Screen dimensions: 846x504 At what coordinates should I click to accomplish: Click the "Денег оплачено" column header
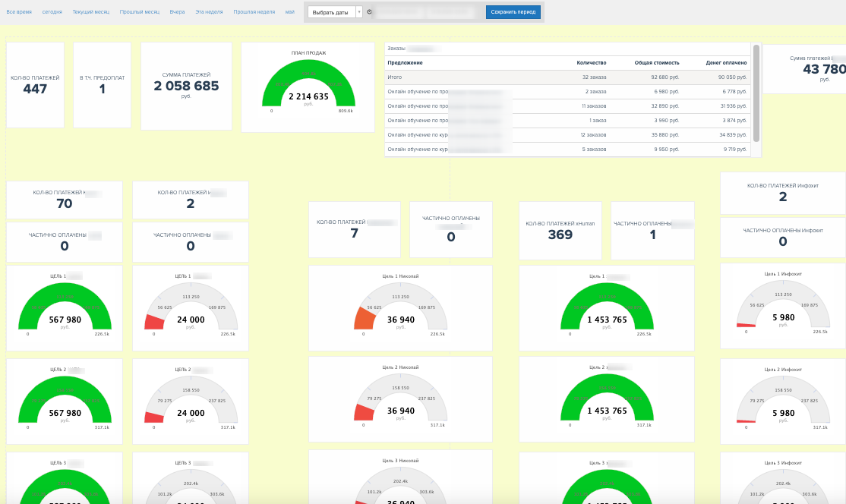726,62
